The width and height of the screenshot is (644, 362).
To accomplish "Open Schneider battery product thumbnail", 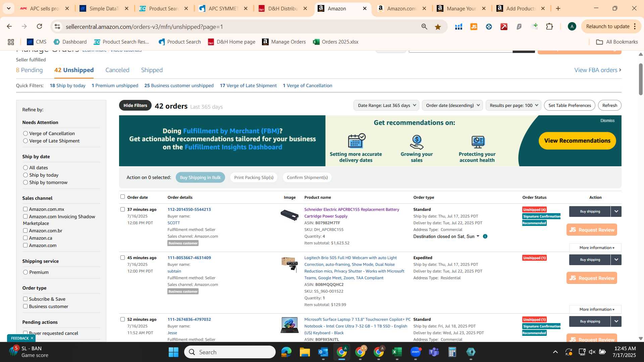I will click(x=289, y=215).
